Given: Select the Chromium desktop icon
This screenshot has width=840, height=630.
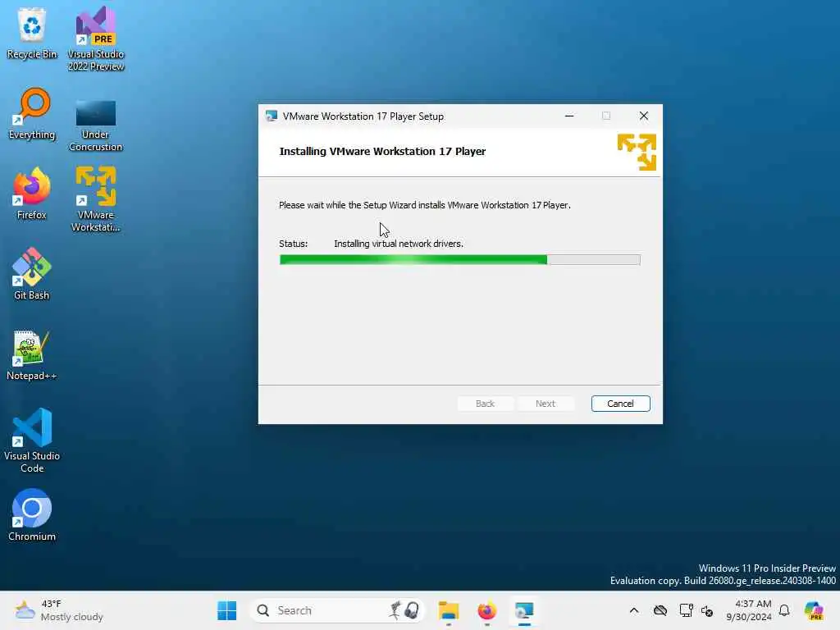Looking at the screenshot, I should (x=32, y=515).
